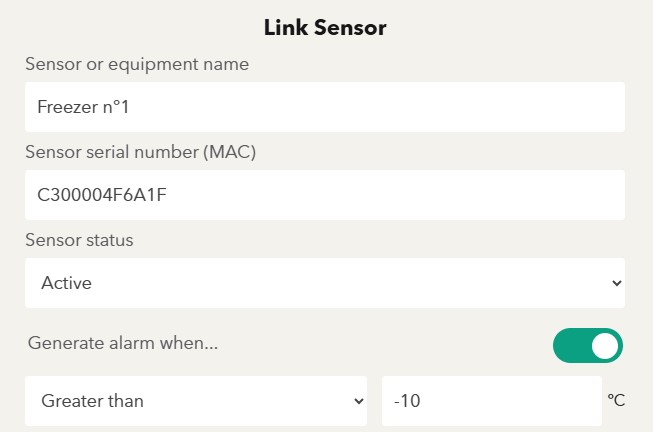Click the temperature threshold input field
The image size is (653, 432).
490,401
